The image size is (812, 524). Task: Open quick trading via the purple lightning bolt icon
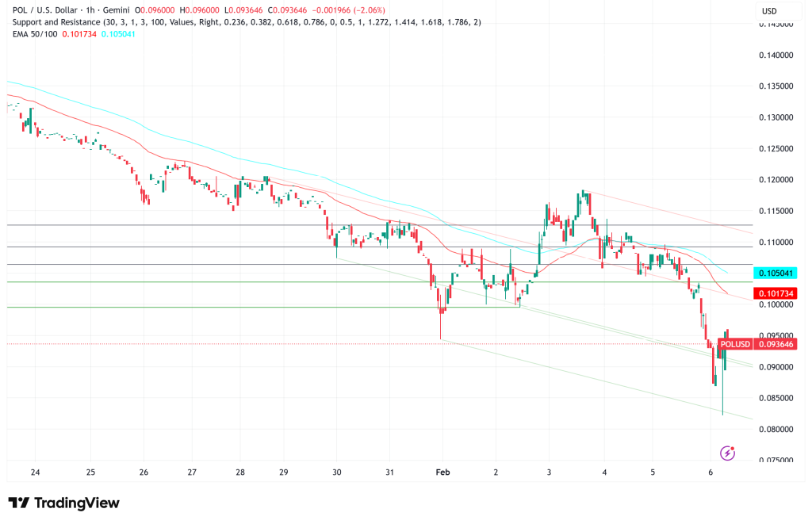coord(726,453)
